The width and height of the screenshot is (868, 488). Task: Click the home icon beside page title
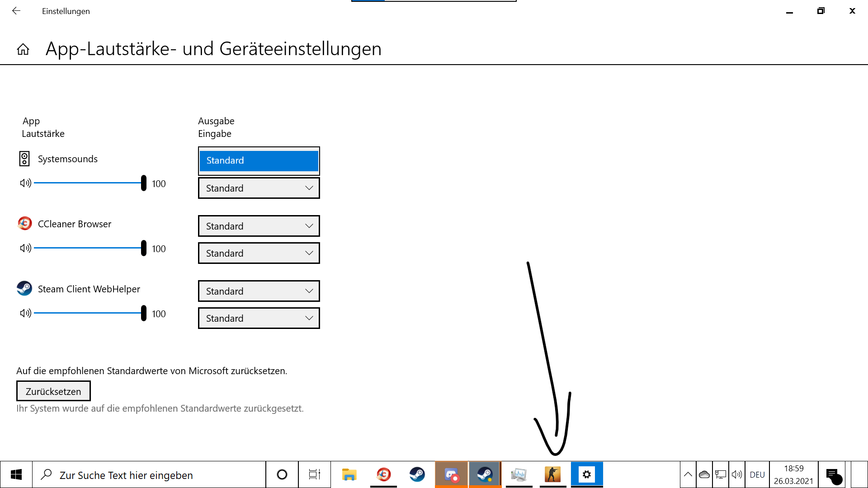23,49
